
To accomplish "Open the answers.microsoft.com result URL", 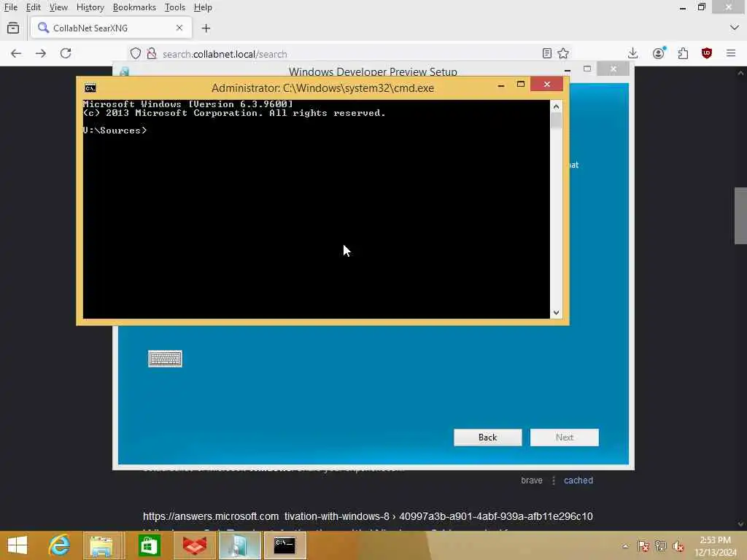I will coord(368,516).
